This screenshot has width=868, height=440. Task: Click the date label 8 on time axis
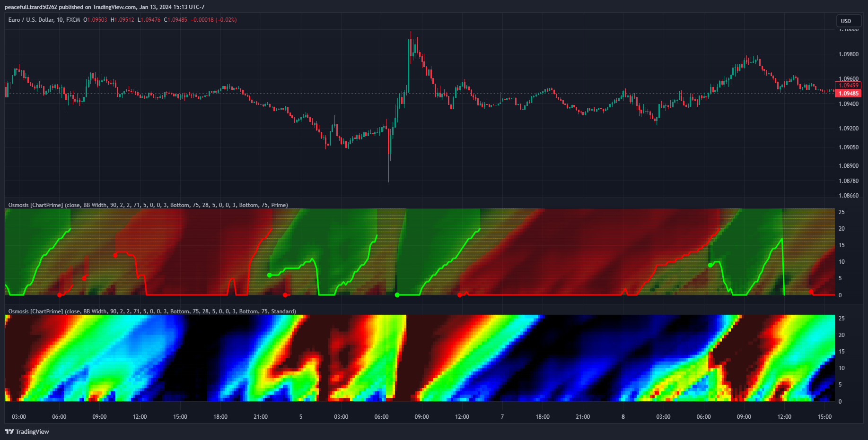623,417
